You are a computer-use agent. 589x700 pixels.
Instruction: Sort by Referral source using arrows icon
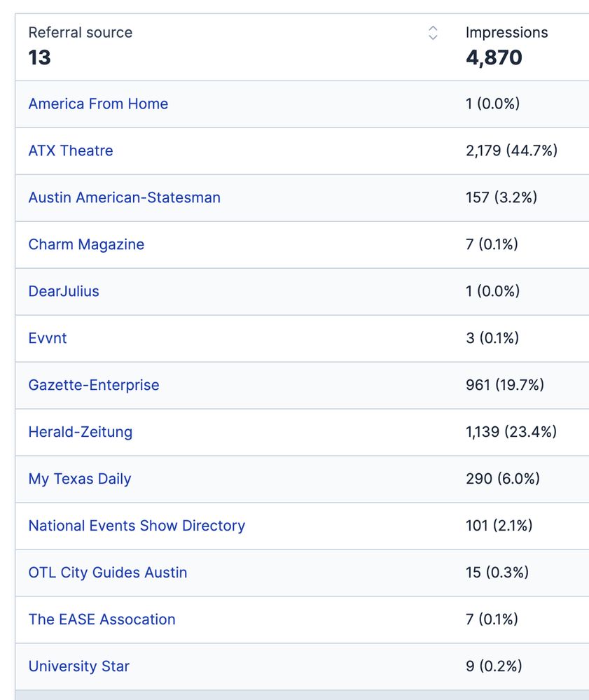[433, 33]
